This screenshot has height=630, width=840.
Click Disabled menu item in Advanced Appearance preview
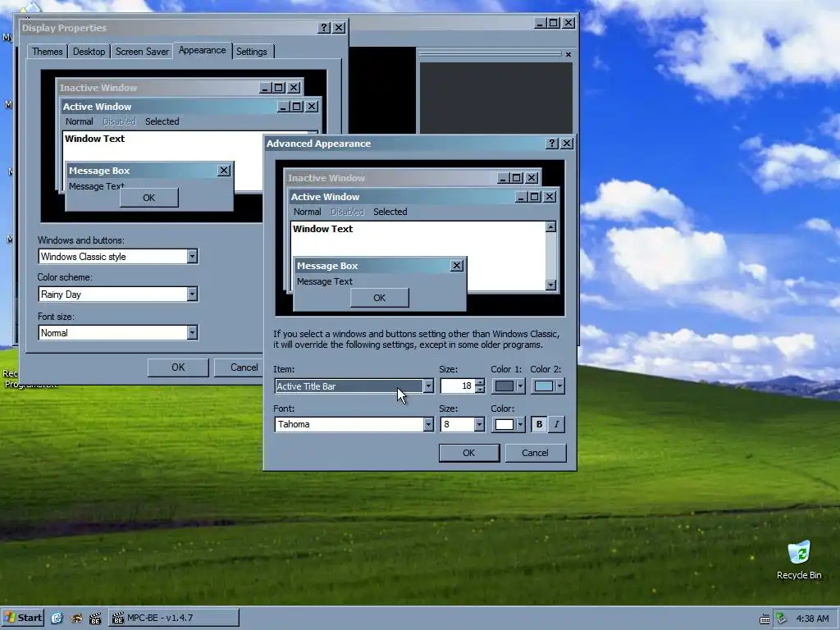click(347, 212)
